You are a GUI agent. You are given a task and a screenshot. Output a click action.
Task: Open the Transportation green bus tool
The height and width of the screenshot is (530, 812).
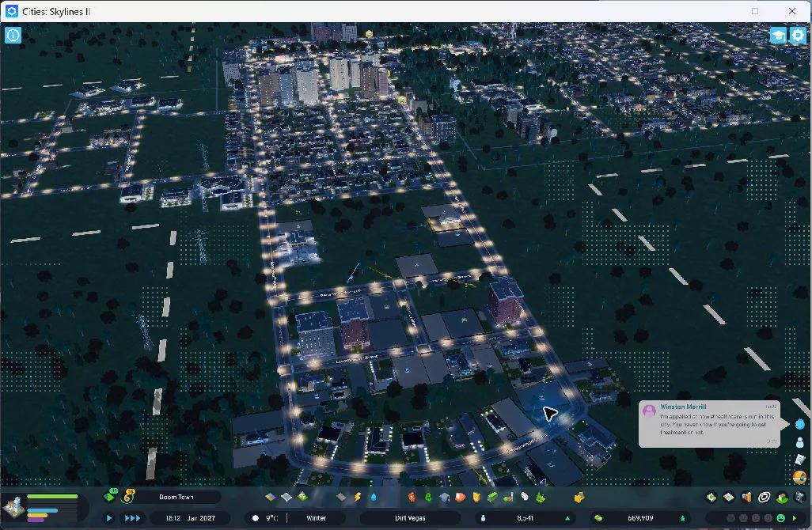492,498
